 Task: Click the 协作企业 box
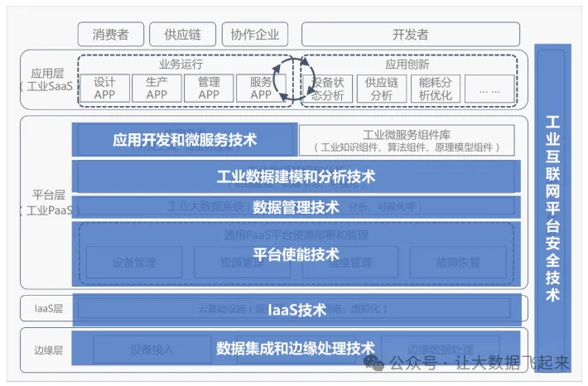pos(255,35)
